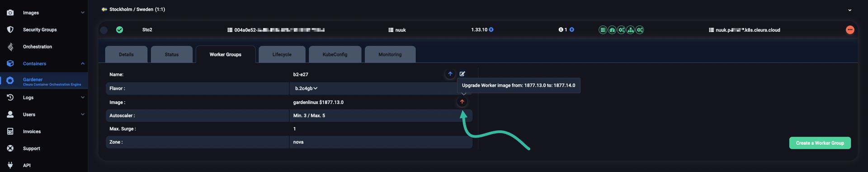Switch to the Details tab
868x172 pixels.
126,54
